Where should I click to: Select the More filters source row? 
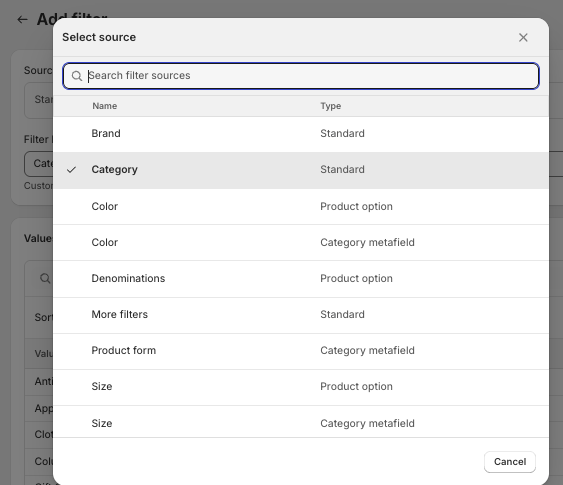click(x=301, y=315)
